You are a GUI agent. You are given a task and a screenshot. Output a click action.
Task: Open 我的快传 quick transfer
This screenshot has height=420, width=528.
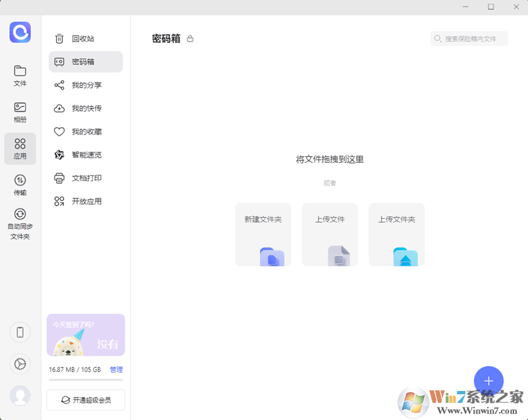[86, 108]
